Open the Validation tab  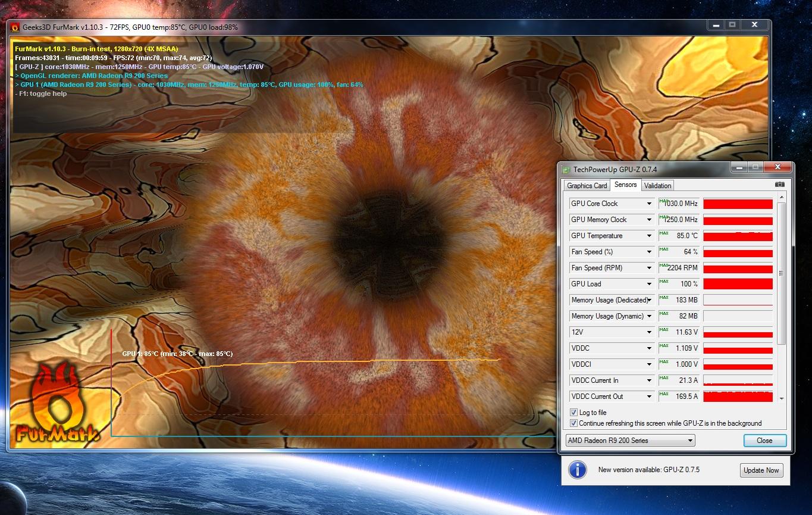(x=657, y=186)
